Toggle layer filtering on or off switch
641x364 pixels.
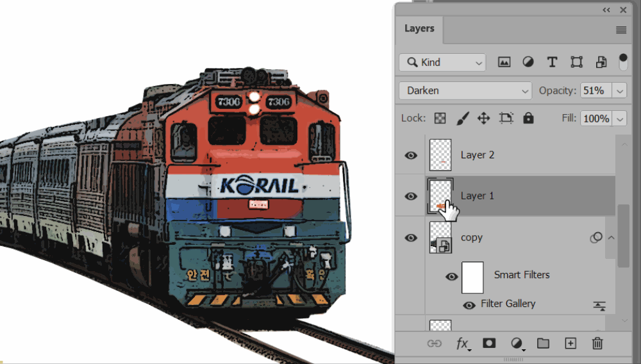click(x=623, y=62)
